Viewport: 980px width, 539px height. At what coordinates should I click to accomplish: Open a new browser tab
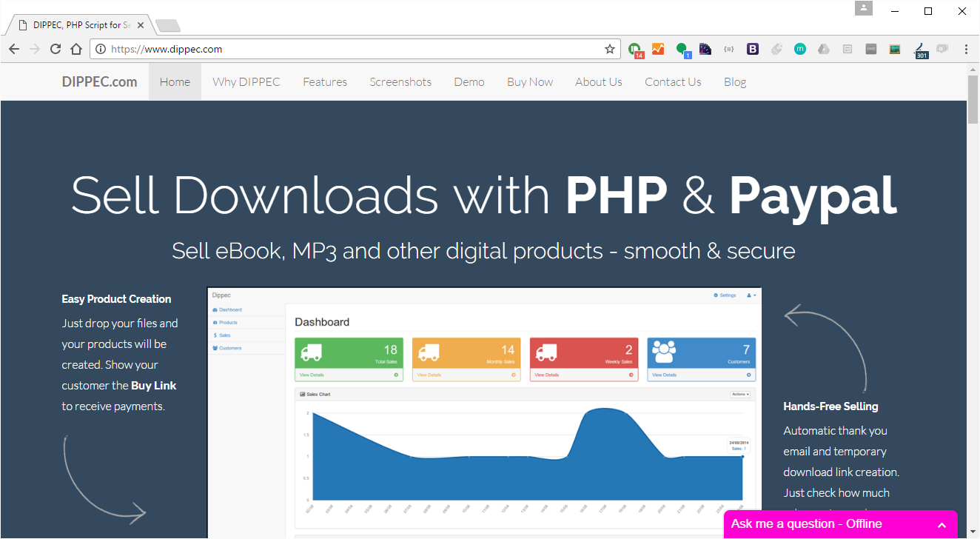point(168,26)
